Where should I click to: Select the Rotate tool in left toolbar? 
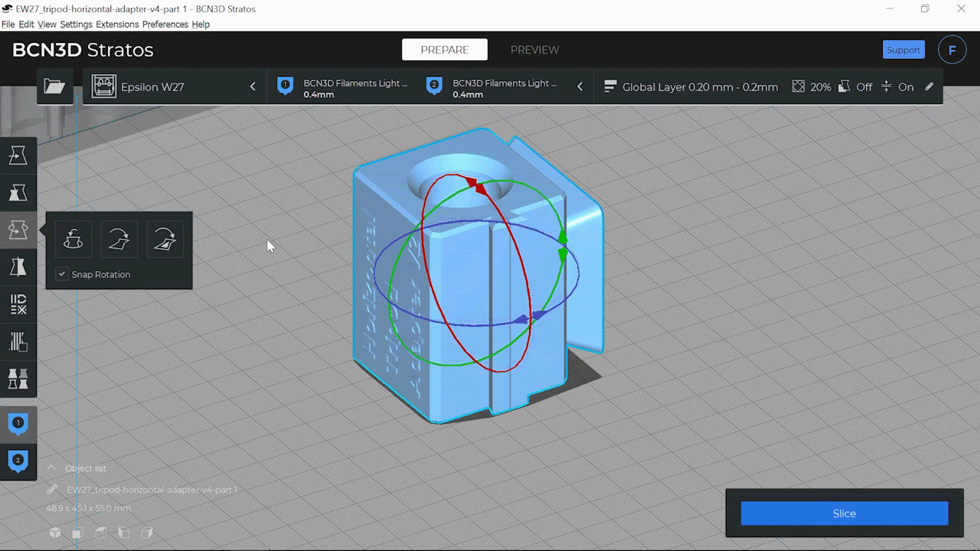[18, 230]
